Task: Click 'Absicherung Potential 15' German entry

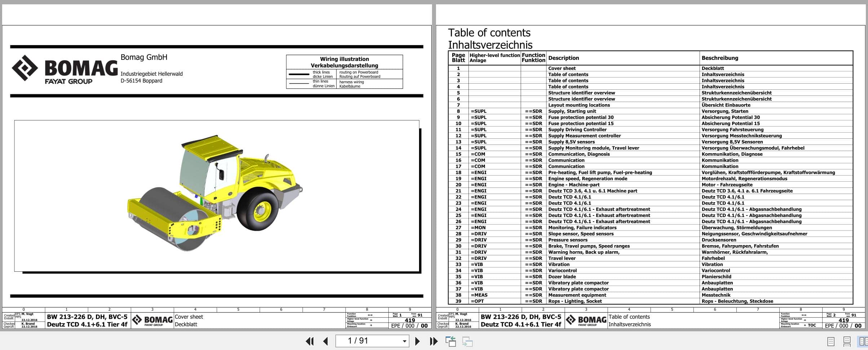Action: pos(731,123)
